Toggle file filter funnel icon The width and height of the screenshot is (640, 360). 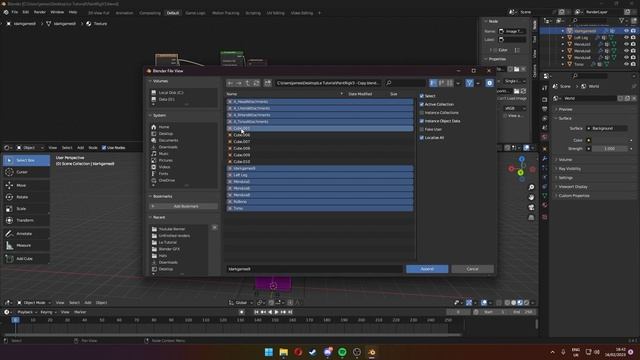click(469, 83)
